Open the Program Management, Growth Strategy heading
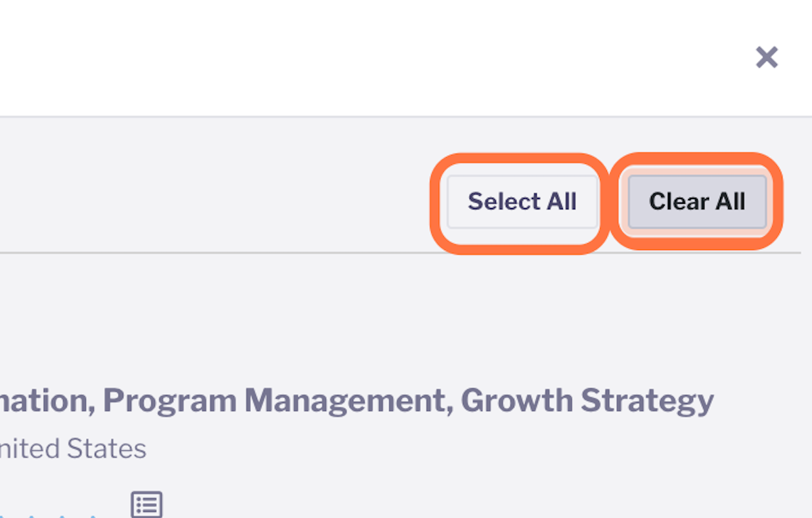 coord(357,401)
